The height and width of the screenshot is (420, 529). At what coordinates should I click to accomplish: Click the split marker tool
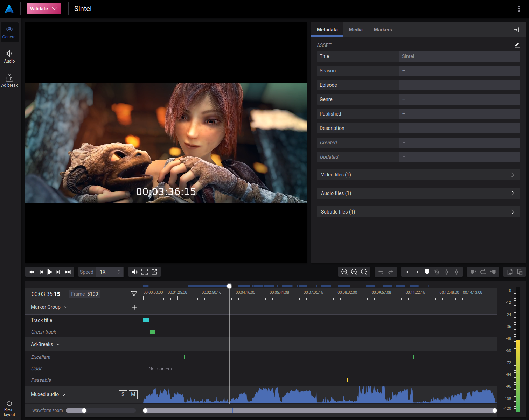437,272
